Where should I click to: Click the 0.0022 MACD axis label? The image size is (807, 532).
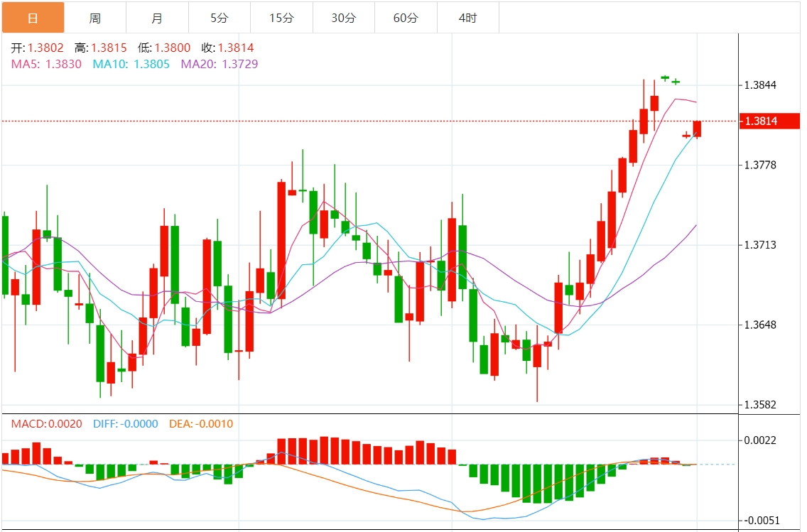(x=760, y=440)
